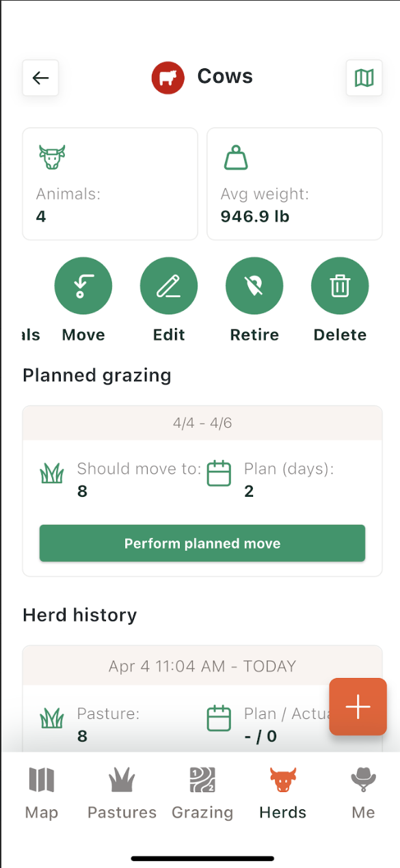
Task: Tap the 4/4 - 4/6 planned grazing header
Action: click(202, 423)
